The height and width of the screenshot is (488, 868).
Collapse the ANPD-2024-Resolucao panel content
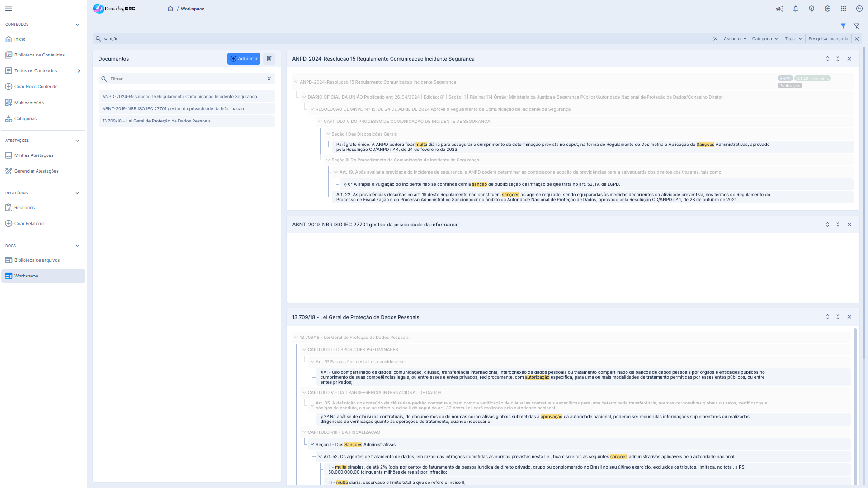click(x=838, y=59)
